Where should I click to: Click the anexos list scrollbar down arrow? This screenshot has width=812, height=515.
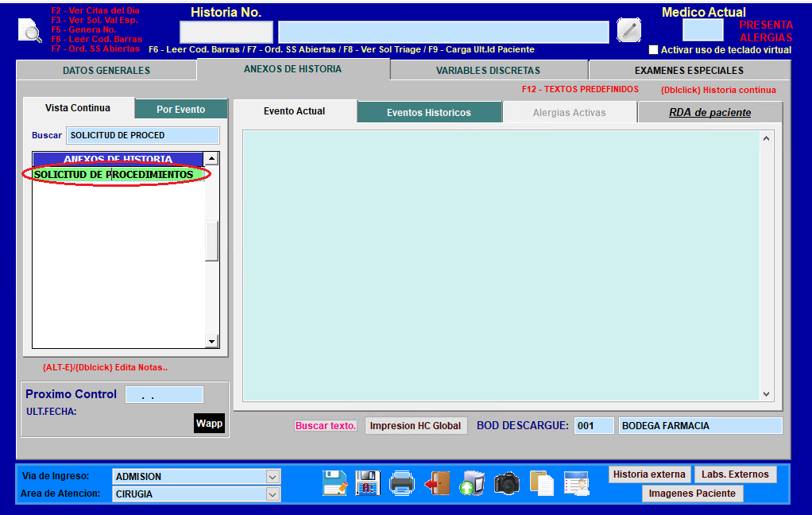click(x=211, y=342)
